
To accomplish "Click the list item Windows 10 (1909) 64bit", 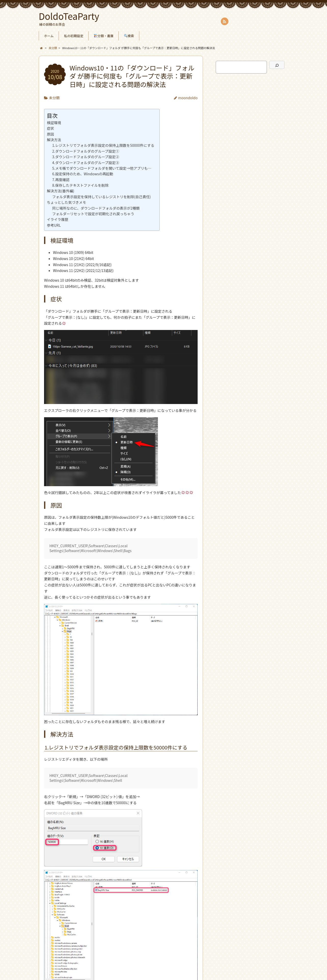I will pyautogui.click(x=73, y=253).
